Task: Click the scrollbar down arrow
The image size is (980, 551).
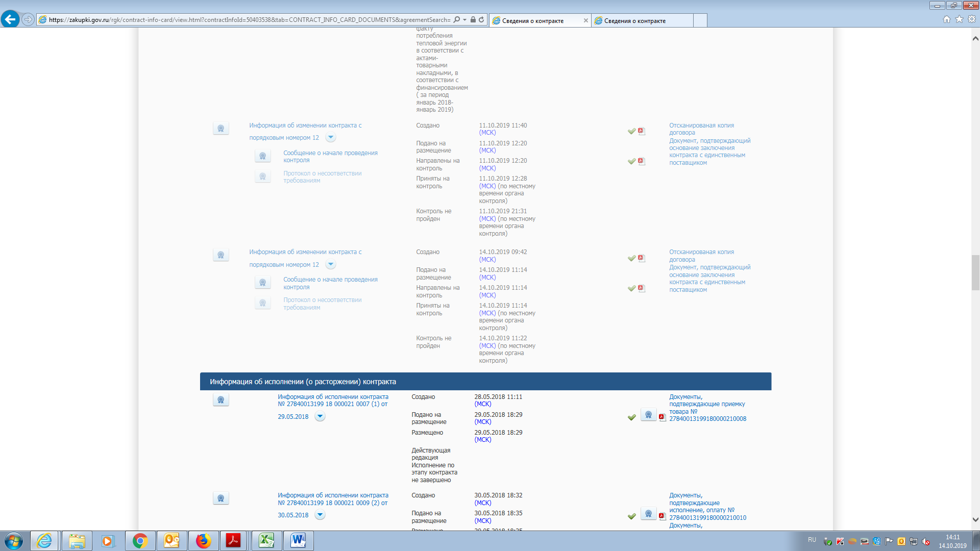Action: click(x=975, y=520)
